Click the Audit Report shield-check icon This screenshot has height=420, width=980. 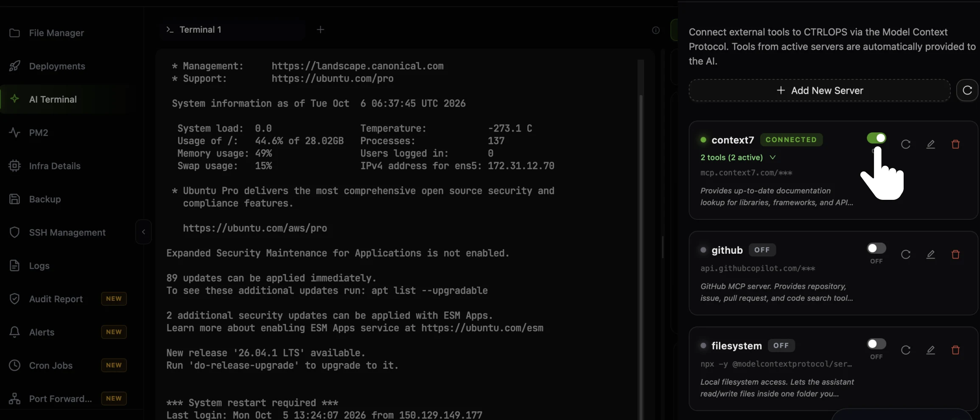[14, 299]
